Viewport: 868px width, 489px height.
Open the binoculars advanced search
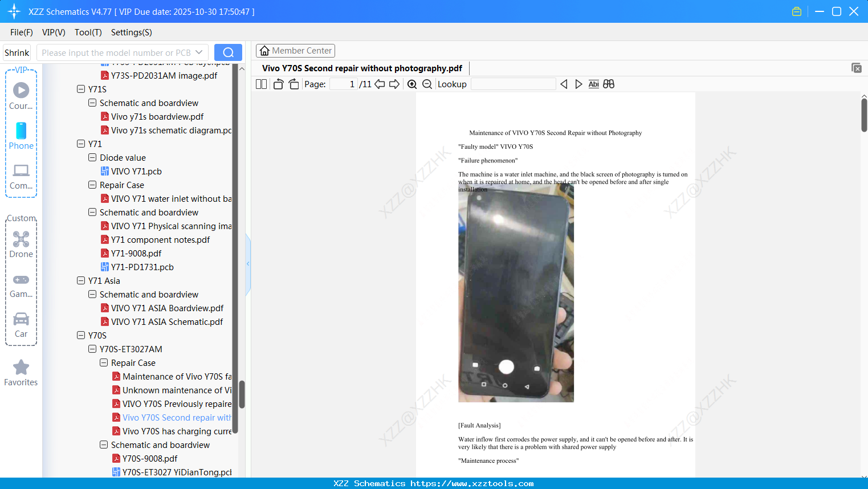pyautogui.click(x=608, y=84)
